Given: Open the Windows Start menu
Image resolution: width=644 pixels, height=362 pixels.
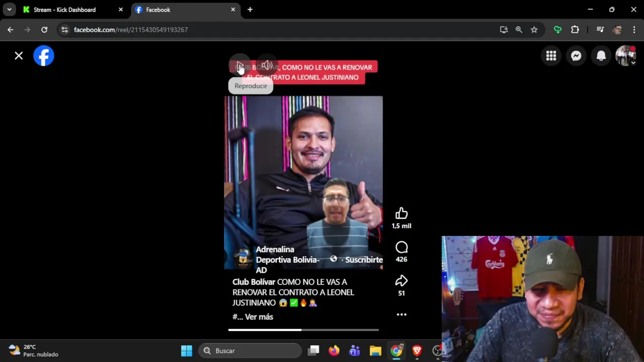Looking at the screenshot, I should pyautogui.click(x=187, y=350).
